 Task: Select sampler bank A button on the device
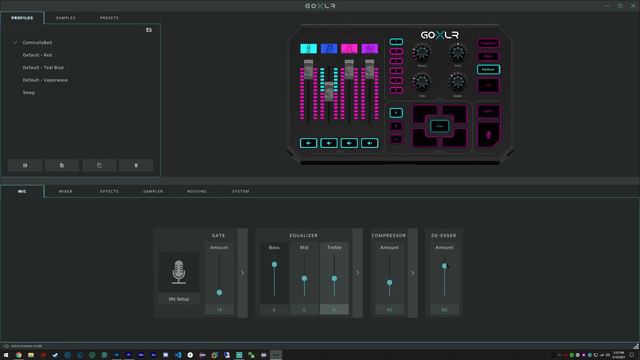tap(396, 113)
